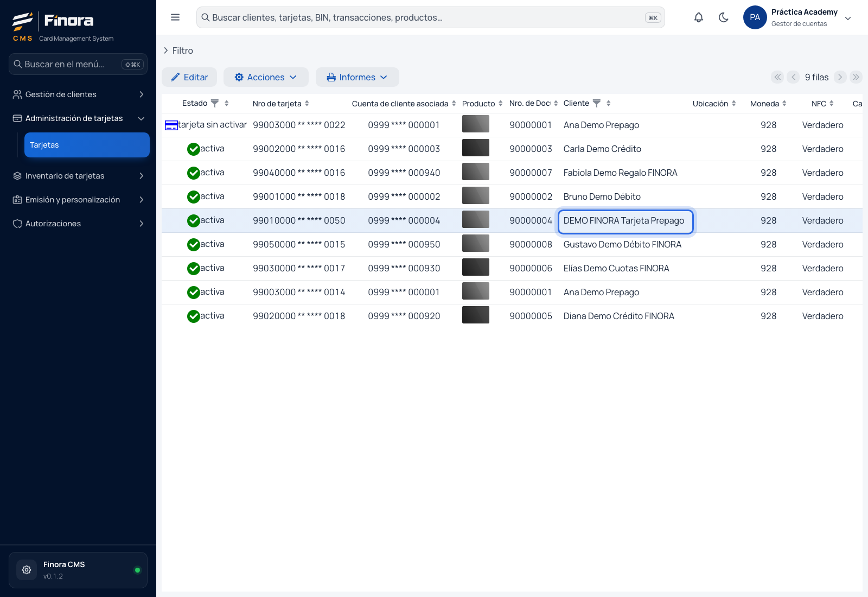The image size is (868, 597).
Task: Expand Gestión de clientes menu
Action: click(x=78, y=94)
